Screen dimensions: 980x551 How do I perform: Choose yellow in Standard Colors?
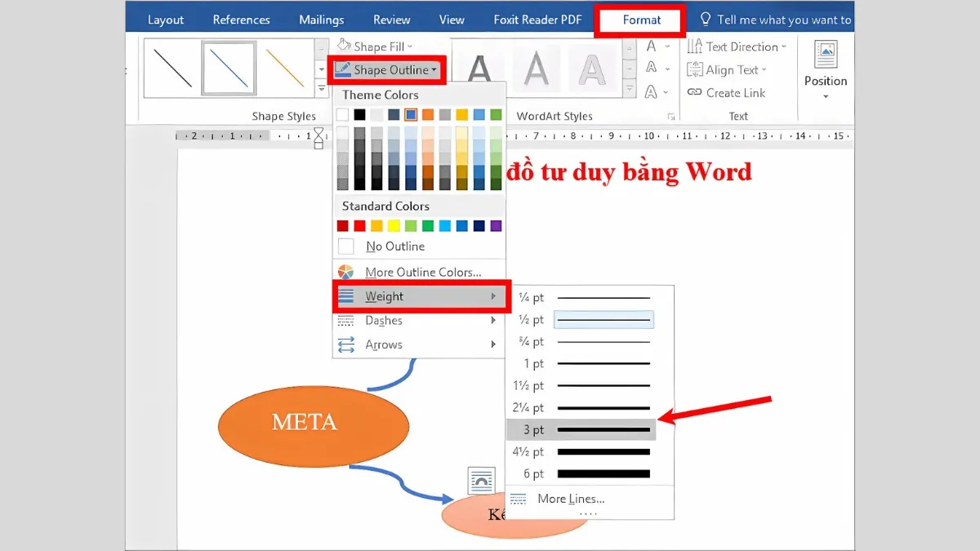(394, 226)
